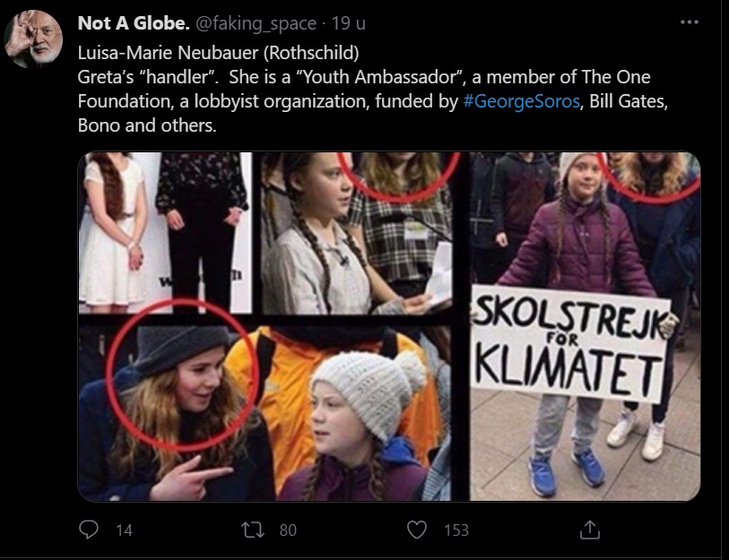729x560 pixels.
Task: Click the profile avatar of Not A Globe.
Action: 32,39
